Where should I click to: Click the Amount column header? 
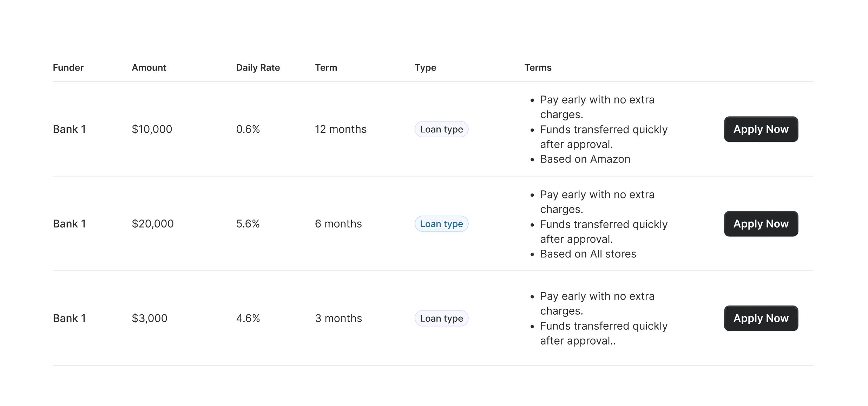click(x=149, y=67)
